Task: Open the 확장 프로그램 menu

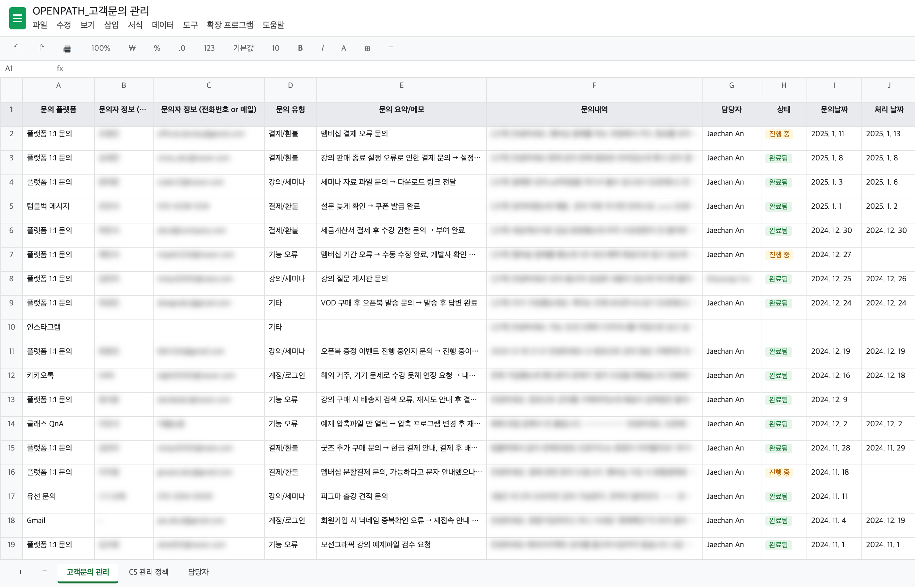Action: click(x=230, y=25)
